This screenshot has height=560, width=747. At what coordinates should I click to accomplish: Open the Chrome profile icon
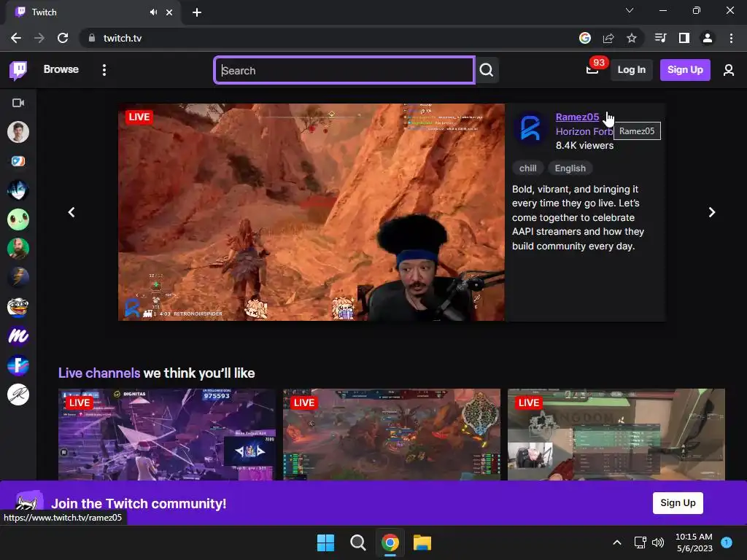pyautogui.click(x=708, y=38)
